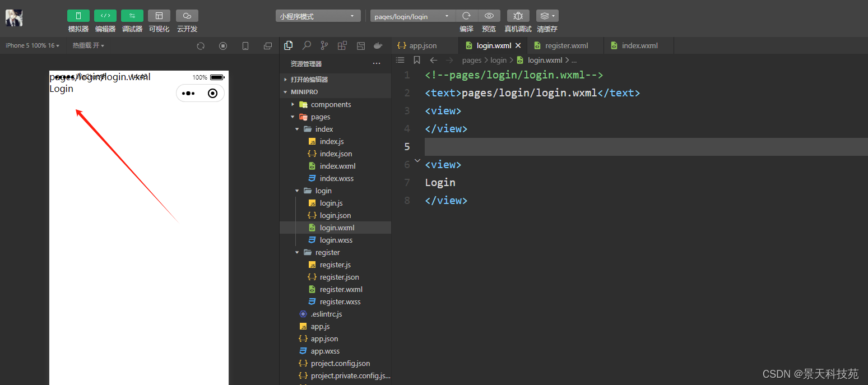Collapse the register folder
Screen dimensions: 868x385
point(335,252)
